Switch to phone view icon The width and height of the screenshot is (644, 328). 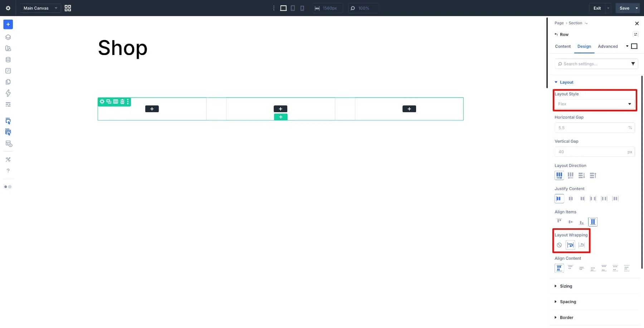click(x=302, y=8)
